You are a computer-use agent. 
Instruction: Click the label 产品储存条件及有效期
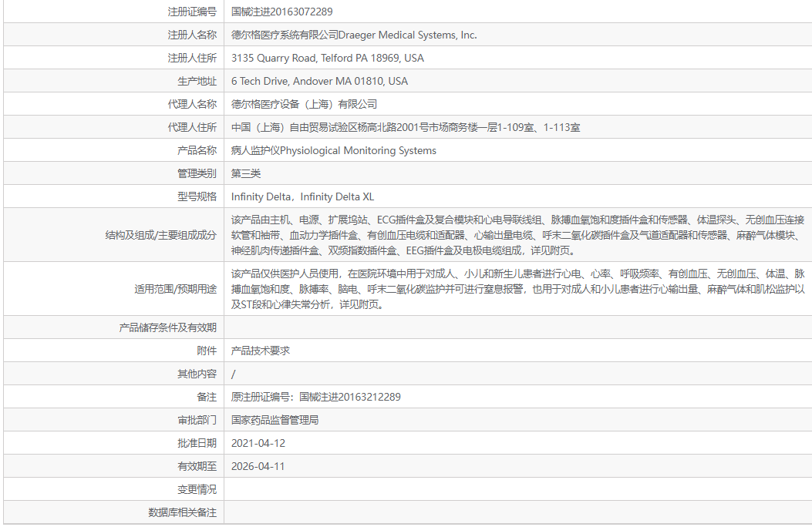tap(168, 327)
